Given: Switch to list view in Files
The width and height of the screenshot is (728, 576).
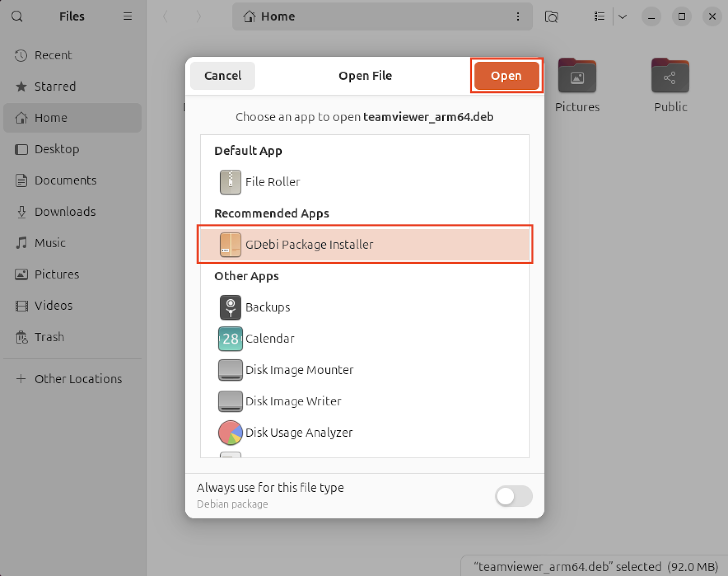Looking at the screenshot, I should 599,16.
